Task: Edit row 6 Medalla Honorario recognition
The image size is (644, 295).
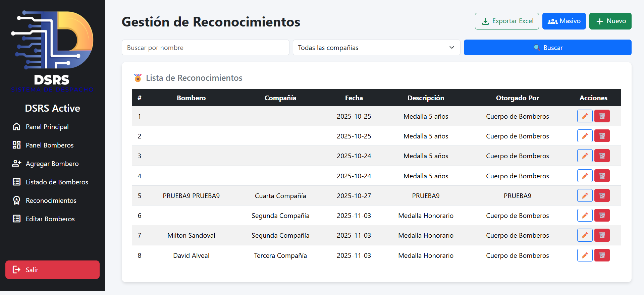Action: tap(585, 215)
